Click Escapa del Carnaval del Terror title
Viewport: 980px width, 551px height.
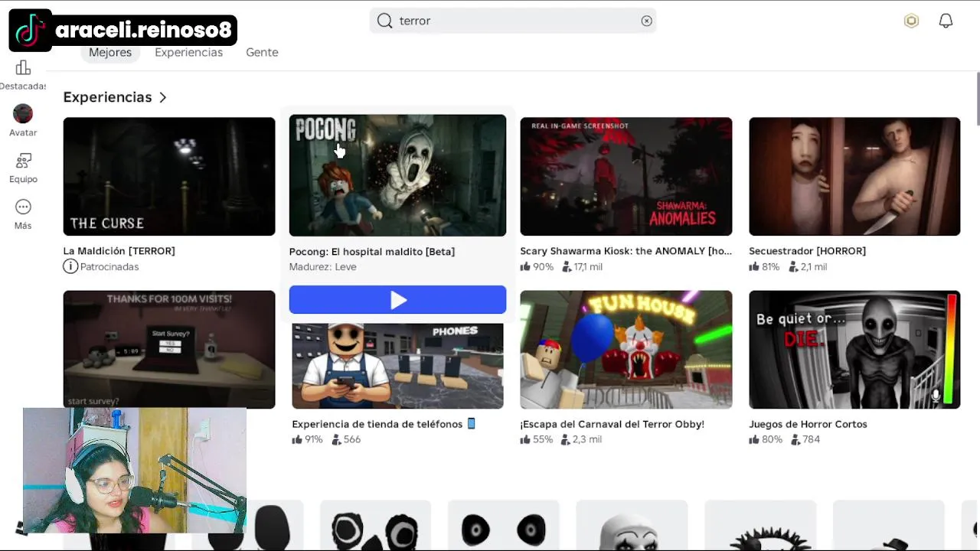click(612, 424)
